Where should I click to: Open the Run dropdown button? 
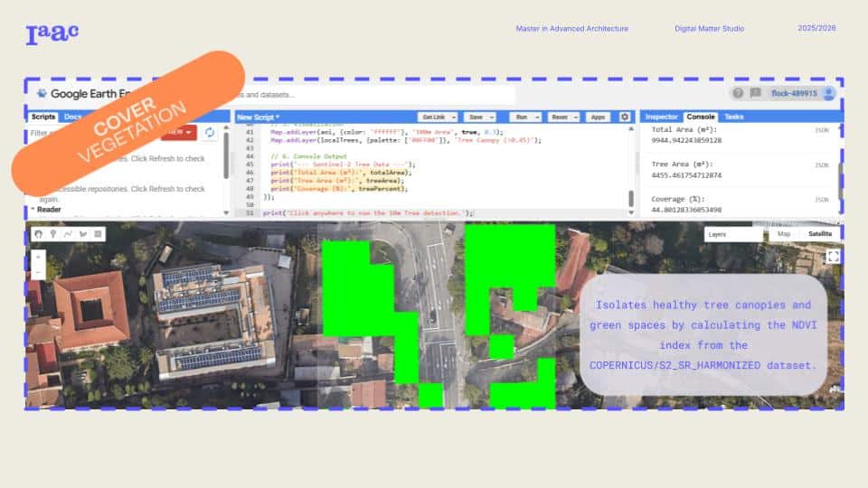click(x=524, y=117)
